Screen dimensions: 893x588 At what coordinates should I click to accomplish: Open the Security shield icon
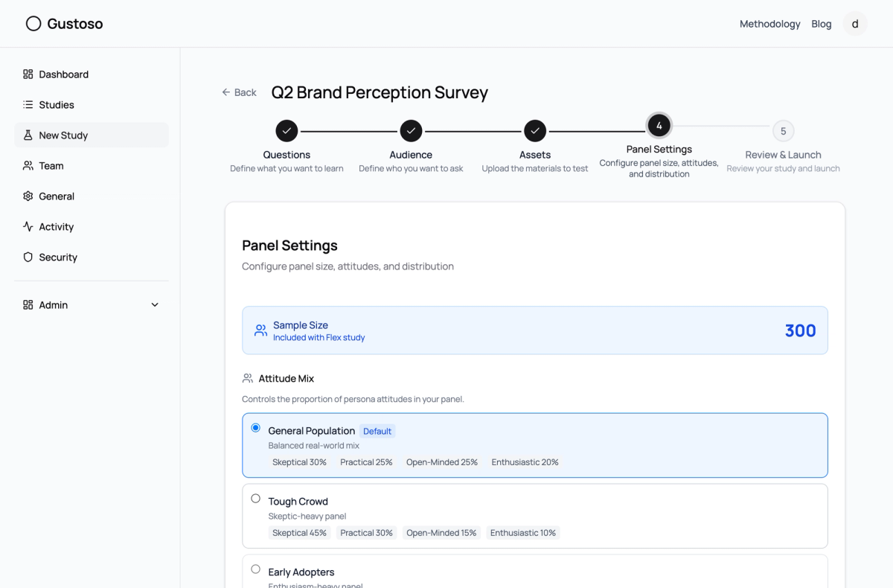click(28, 258)
